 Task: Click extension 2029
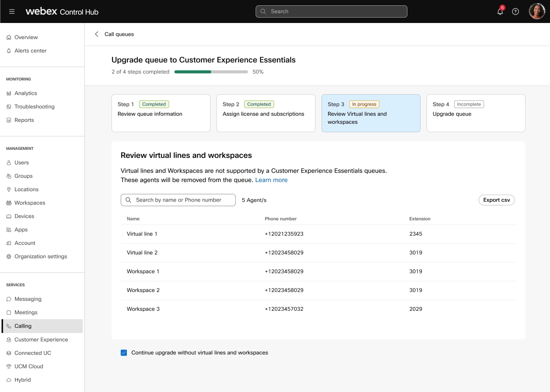coord(416,309)
